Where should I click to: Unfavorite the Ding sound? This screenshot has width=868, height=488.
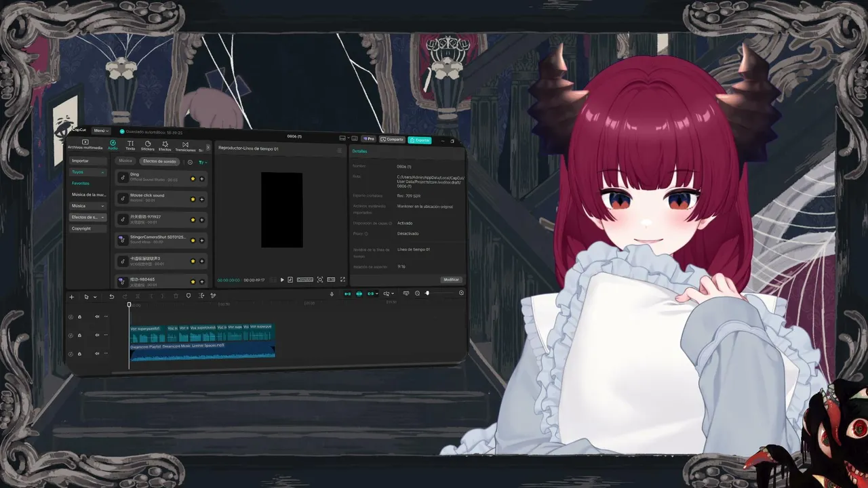[x=193, y=179]
